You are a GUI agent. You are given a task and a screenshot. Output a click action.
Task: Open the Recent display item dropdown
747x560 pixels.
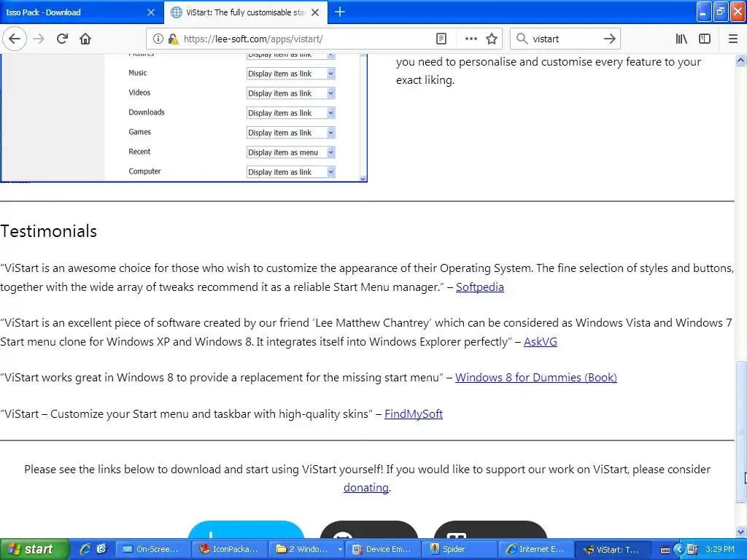coord(290,152)
